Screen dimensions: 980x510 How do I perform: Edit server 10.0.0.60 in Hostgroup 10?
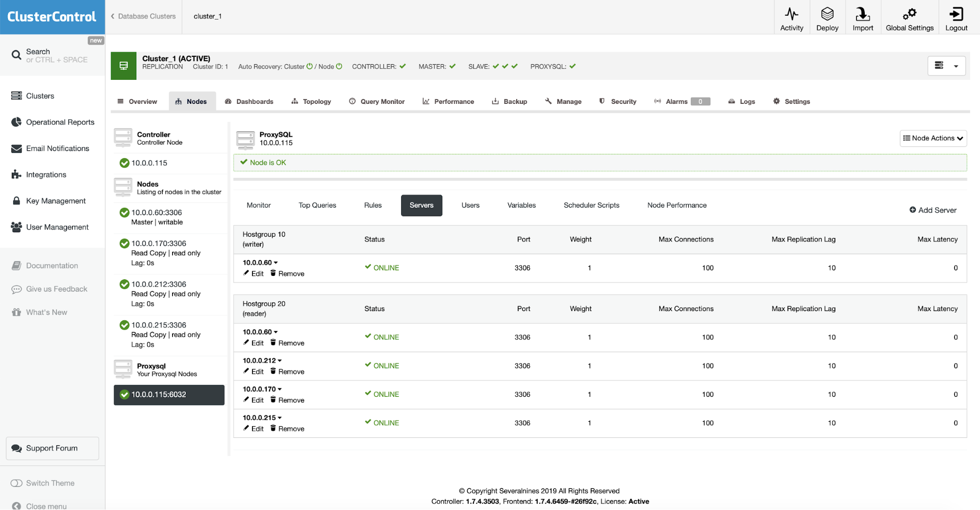pos(253,273)
